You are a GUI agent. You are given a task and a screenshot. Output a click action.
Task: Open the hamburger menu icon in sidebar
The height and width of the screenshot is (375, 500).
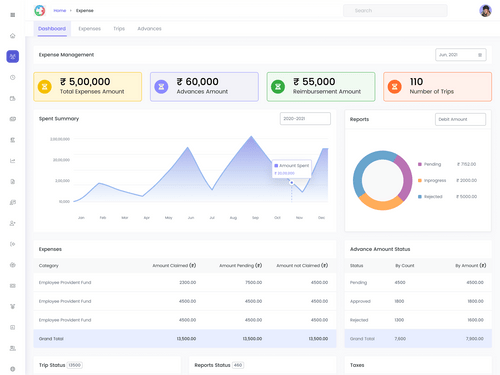coord(13,15)
